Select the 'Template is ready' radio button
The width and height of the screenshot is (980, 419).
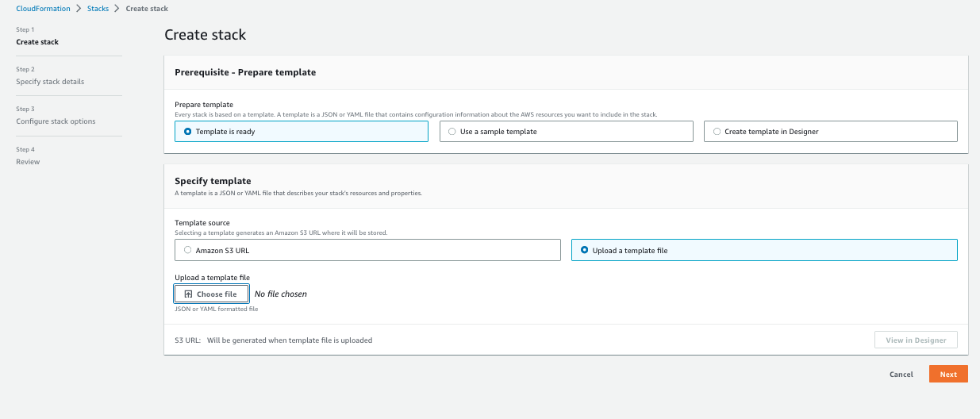[x=187, y=132]
